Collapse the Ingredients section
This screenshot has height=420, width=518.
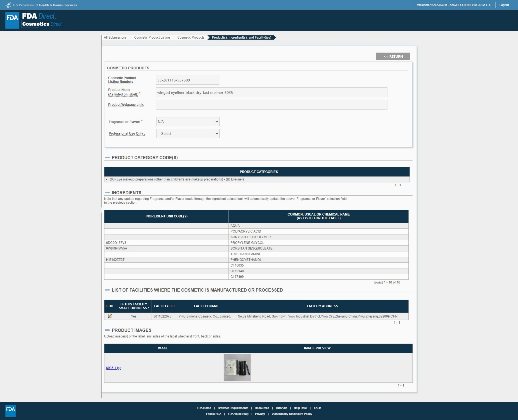coord(107,193)
